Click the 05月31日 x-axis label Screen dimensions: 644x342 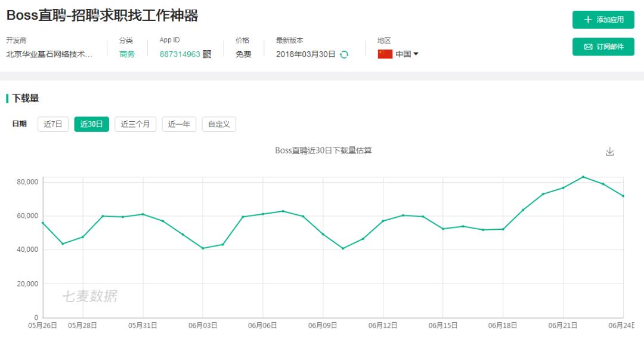point(143,325)
